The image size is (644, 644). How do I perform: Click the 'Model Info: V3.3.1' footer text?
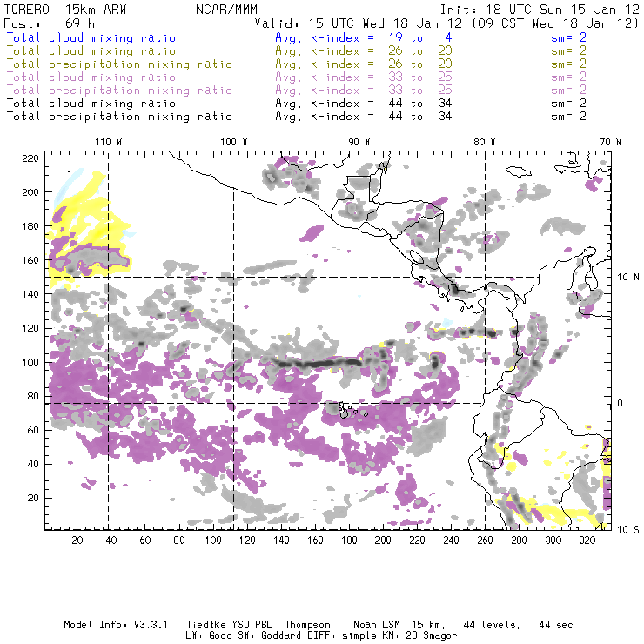pos(116,625)
